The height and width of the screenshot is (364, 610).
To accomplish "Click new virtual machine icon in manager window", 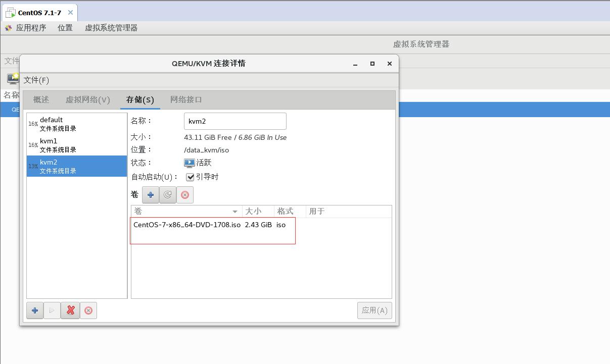I will click(x=13, y=78).
